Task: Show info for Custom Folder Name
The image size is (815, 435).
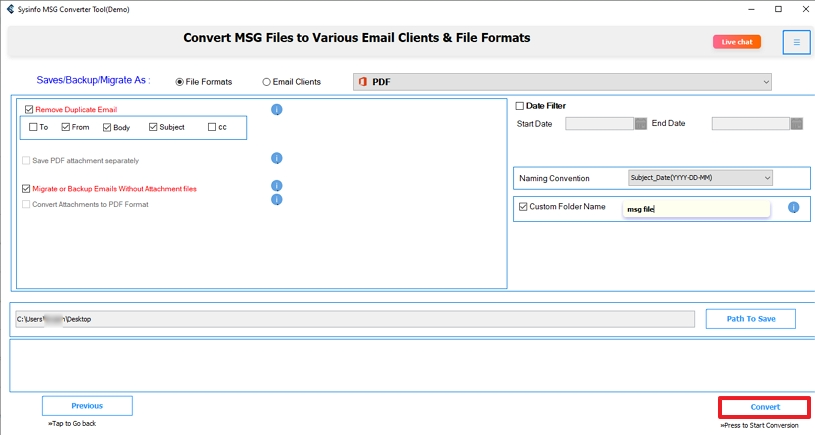Action: [793, 207]
